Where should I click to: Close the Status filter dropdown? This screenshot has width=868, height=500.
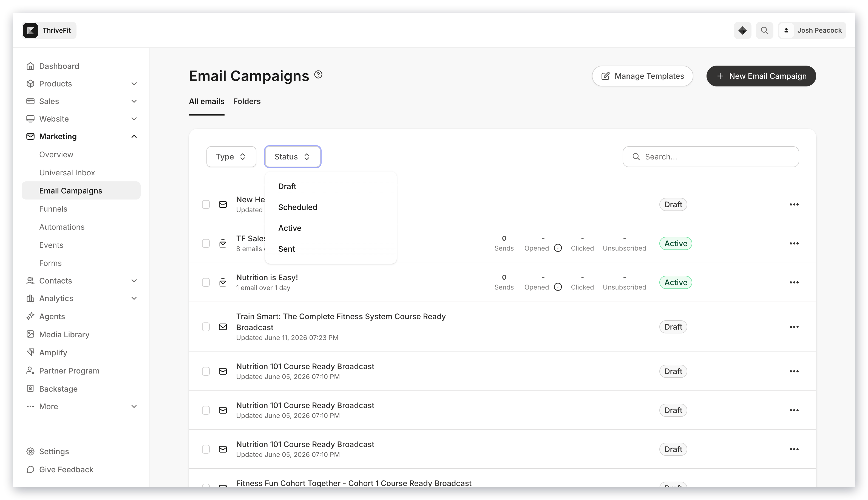(x=293, y=157)
